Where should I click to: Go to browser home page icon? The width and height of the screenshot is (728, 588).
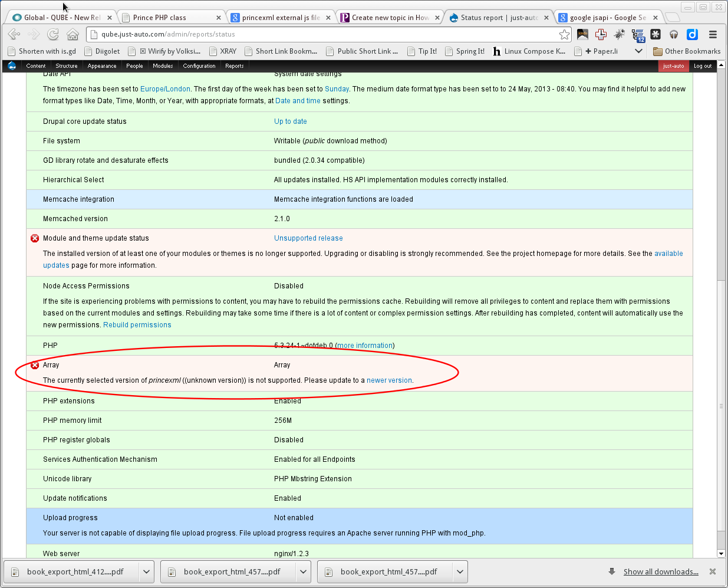pos(73,34)
